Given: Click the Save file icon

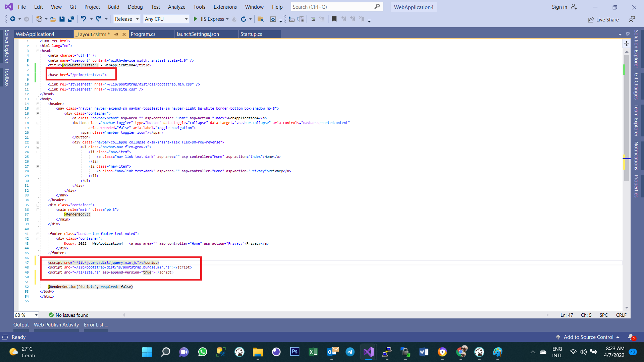Looking at the screenshot, I should 62,19.
